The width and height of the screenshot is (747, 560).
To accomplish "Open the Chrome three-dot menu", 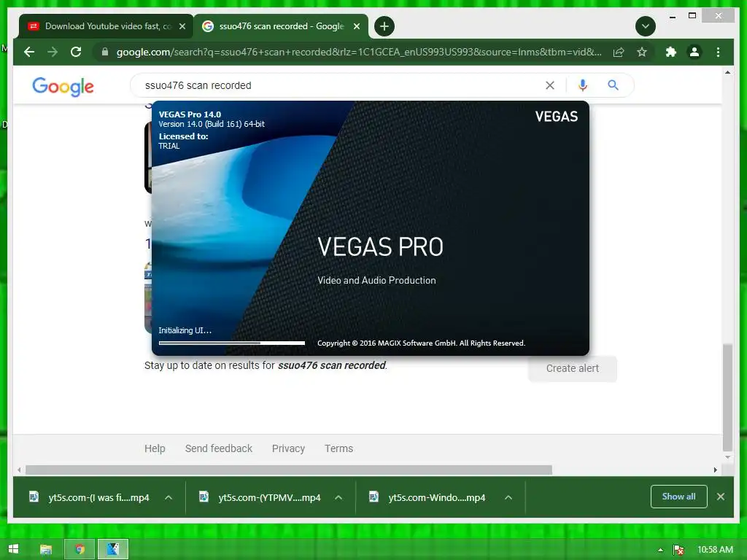I will [x=718, y=52].
